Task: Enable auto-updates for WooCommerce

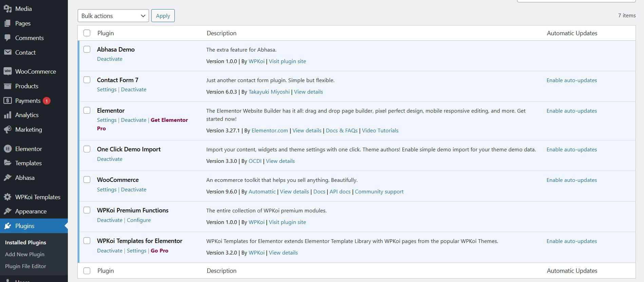Action: [x=572, y=180]
